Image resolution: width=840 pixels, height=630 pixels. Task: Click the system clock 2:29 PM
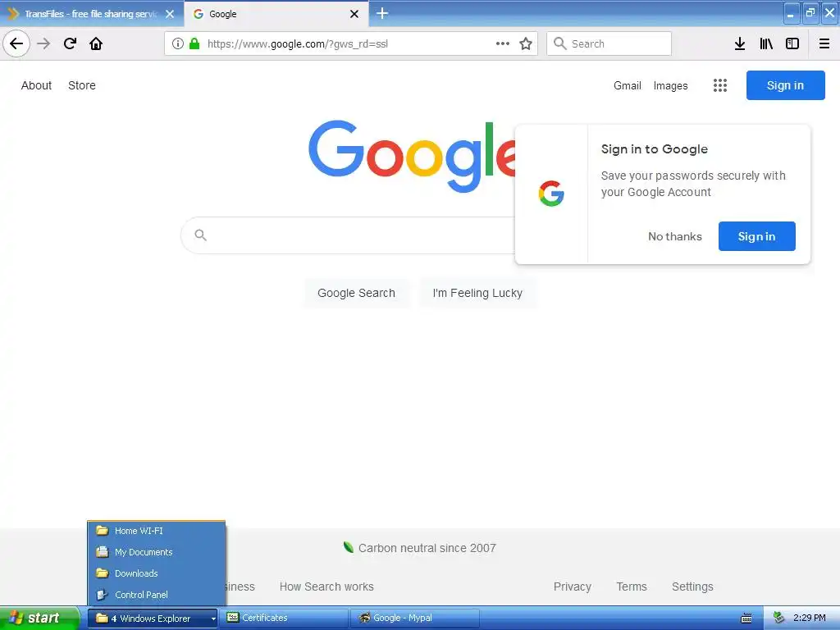coord(809,618)
